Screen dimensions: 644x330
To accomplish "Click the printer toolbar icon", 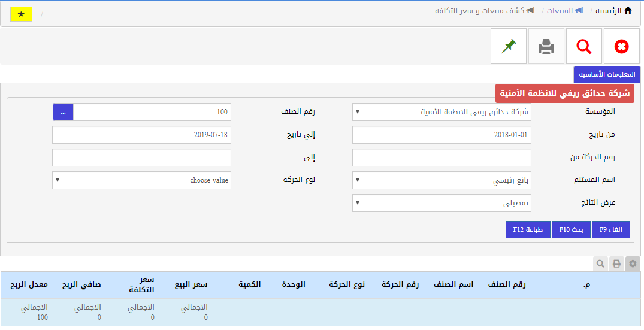I will [546, 46].
